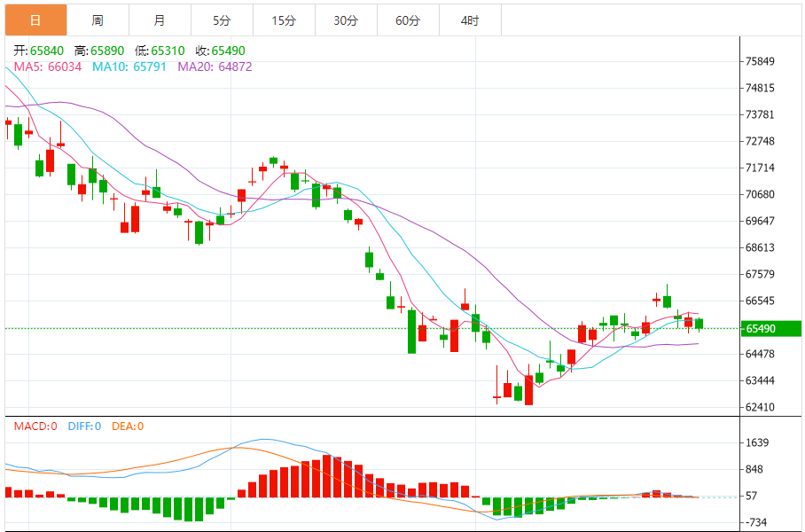Viewport: 805px width, 532px height.
Task: Click the 62410 price axis label
Action: tap(759, 408)
